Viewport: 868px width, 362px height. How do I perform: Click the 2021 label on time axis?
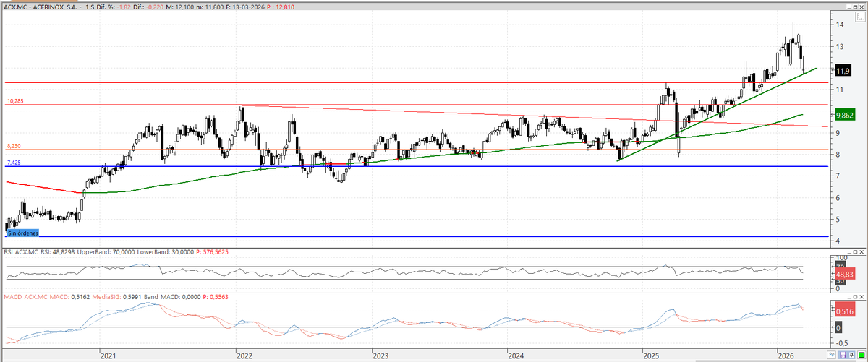point(108,356)
